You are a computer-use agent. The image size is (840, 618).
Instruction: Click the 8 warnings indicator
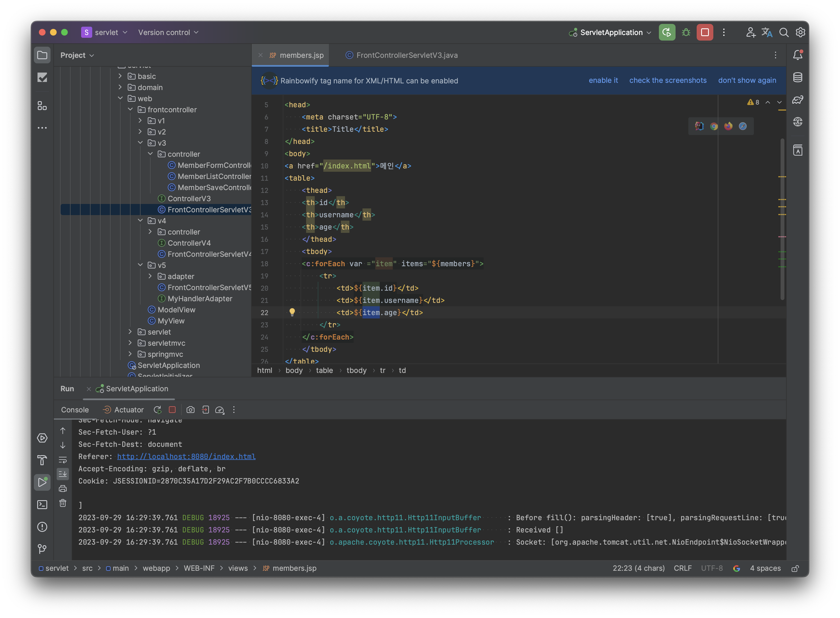(x=753, y=102)
